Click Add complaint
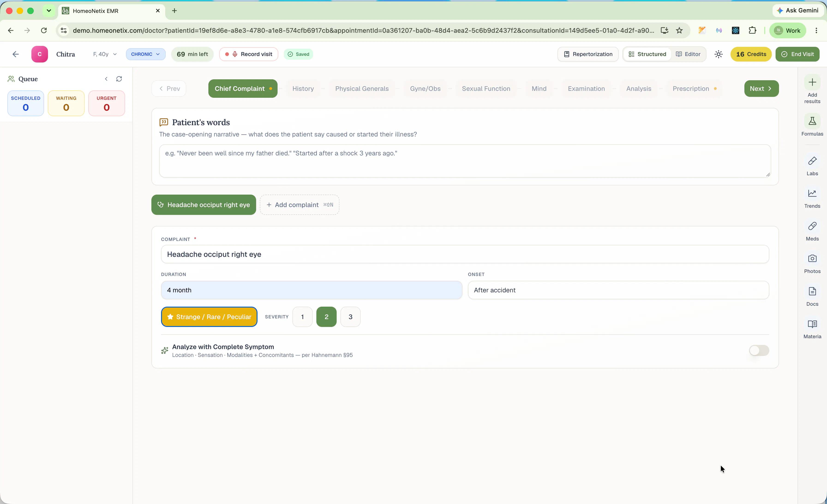827x504 pixels. tap(299, 205)
